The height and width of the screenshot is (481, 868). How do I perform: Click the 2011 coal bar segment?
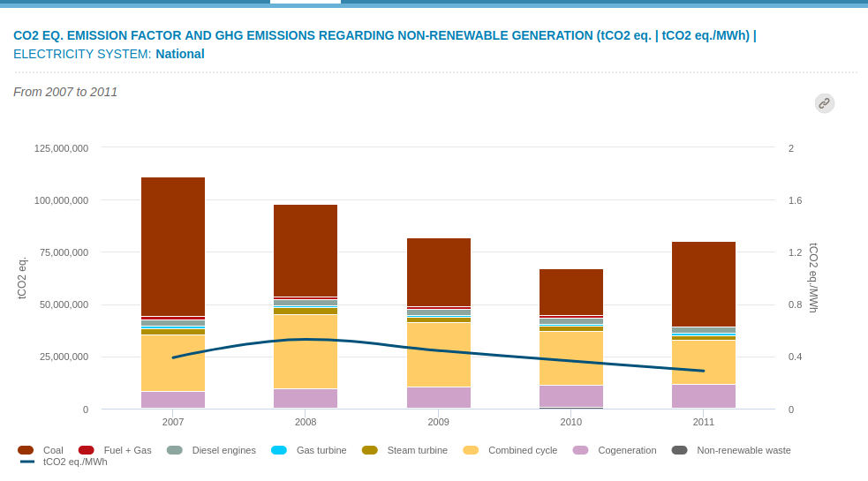coord(704,283)
